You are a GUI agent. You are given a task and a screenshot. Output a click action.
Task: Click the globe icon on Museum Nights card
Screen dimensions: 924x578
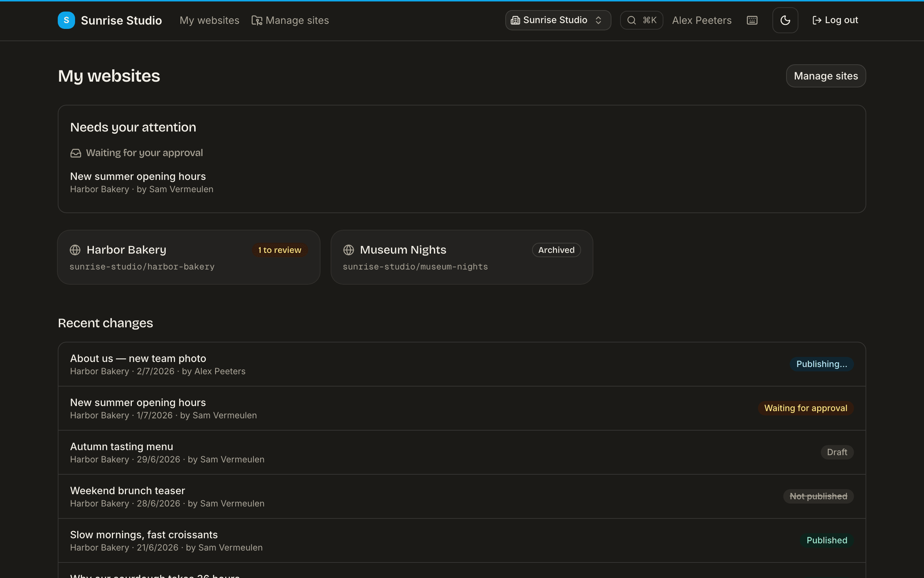349,250
